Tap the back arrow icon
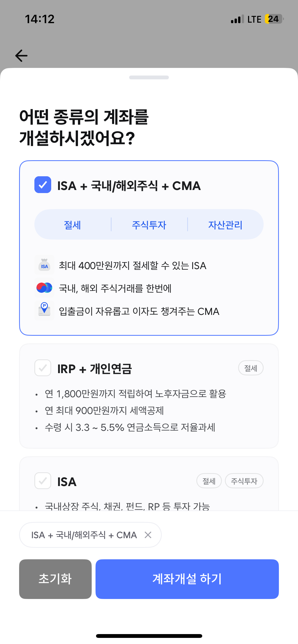This screenshot has width=298, height=644. [21, 56]
